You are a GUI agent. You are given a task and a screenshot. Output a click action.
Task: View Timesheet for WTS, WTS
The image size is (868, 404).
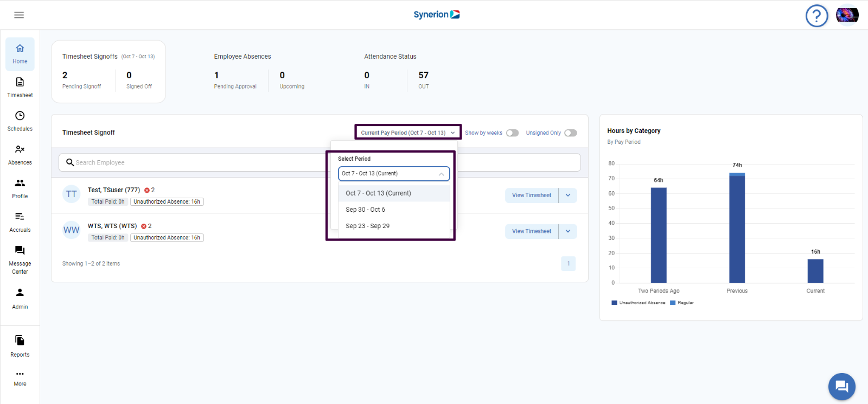point(532,231)
